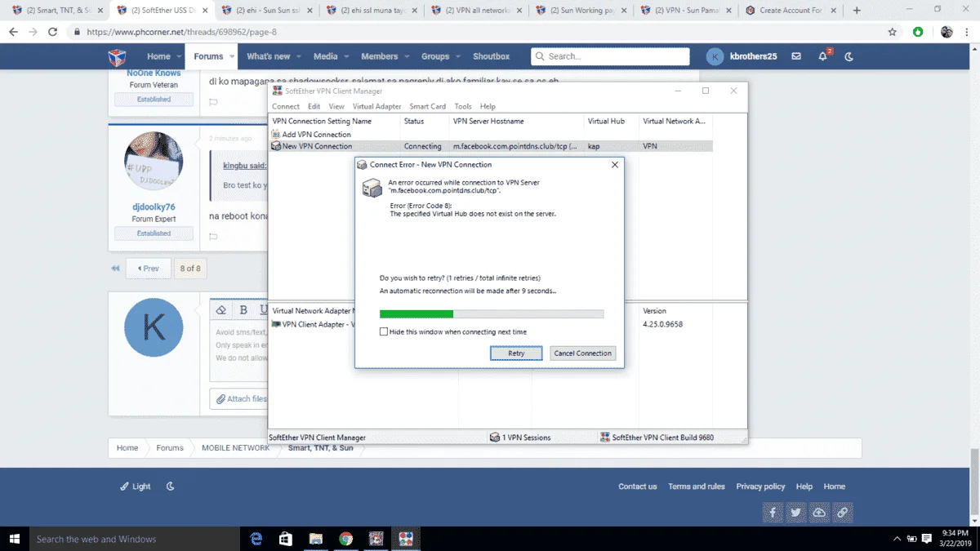Click the Retry button in Connect Error dialog
Viewport: 980px width, 551px height.
click(516, 353)
